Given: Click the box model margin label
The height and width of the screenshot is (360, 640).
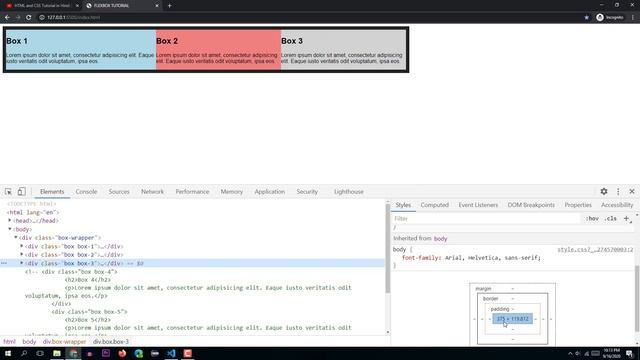Looking at the screenshot, I should click(483, 289).
